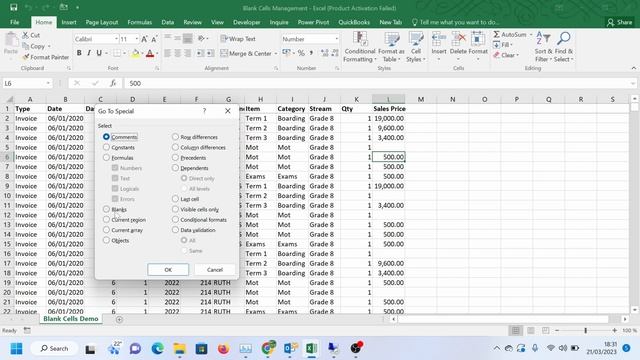Click the Bold formatting icon
This screenshot has width=640, height=360.
(79, 53)
